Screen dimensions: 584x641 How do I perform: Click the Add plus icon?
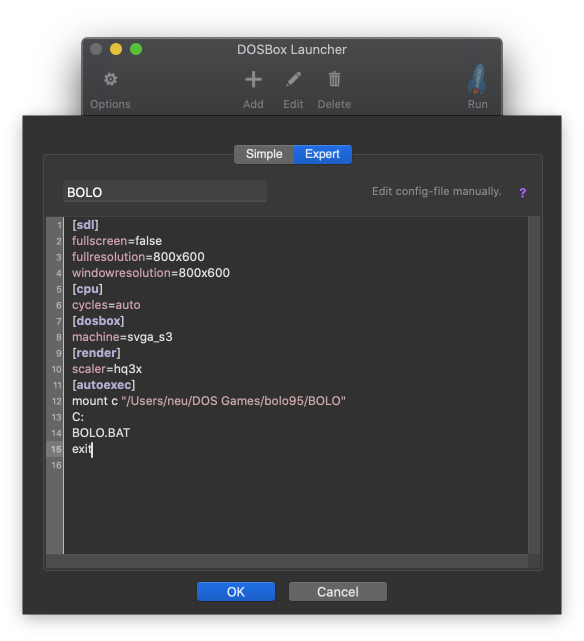click(253, 79)
